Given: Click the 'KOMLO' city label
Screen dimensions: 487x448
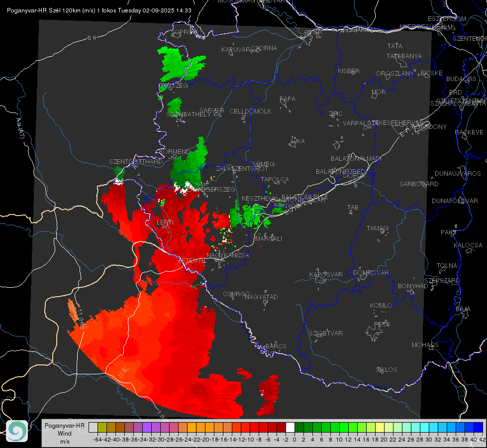Looking at the screenshot, I should point(381,306).
